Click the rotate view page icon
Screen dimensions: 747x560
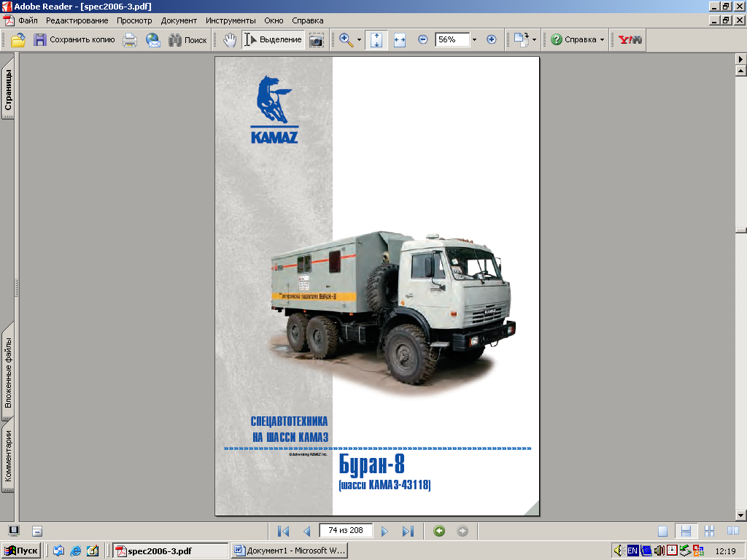522,39
